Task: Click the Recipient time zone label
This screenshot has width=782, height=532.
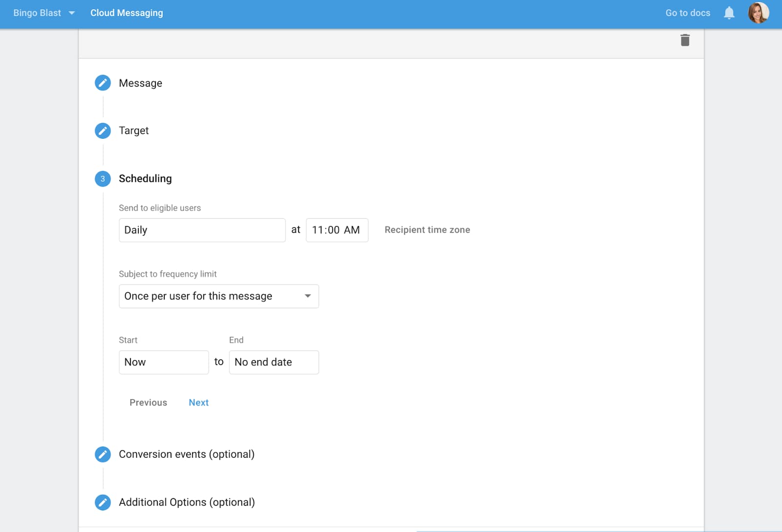Action: [x=427, y=230]
